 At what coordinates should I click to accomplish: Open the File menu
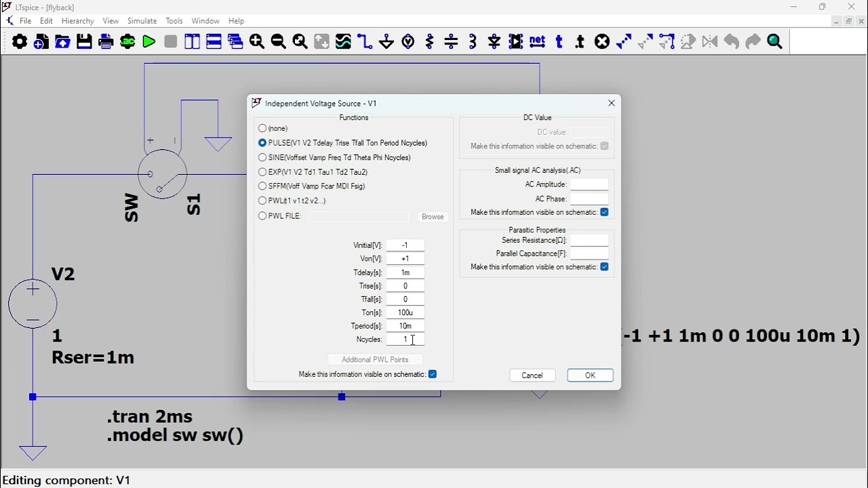coord(26,21)
